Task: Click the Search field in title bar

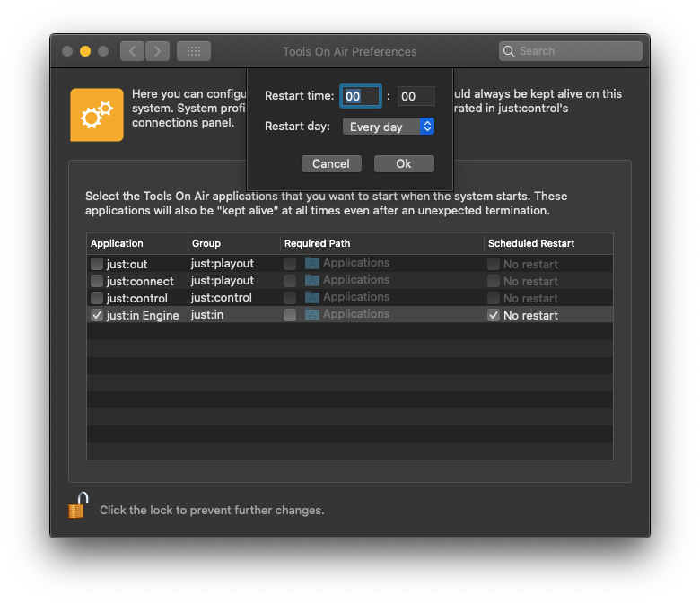Action: [571, 51]
